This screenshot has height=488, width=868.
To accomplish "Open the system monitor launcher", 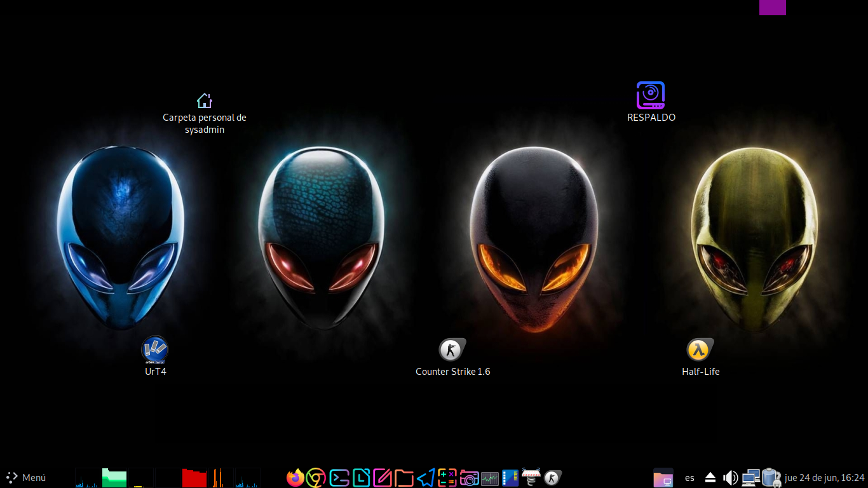I will (x=490, y=477).
